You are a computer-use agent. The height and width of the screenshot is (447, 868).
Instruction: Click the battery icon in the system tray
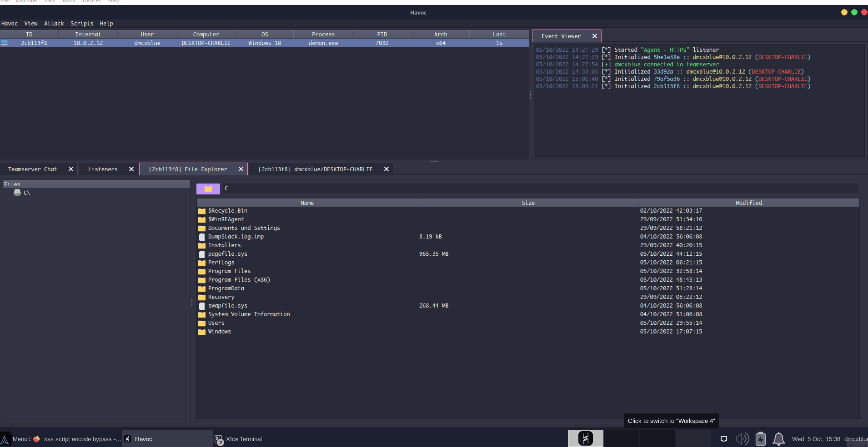(x=761, y=439)
